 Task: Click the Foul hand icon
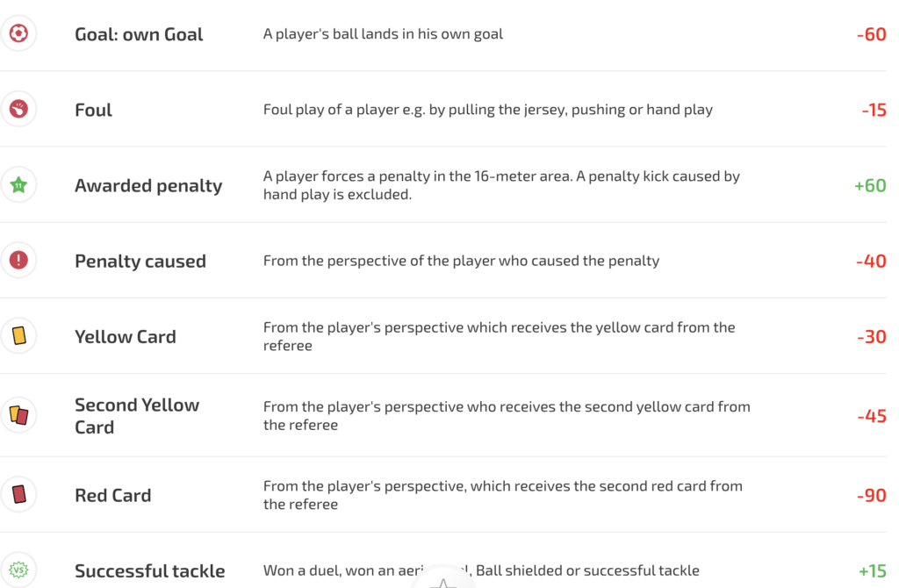[x=18, y=110]
